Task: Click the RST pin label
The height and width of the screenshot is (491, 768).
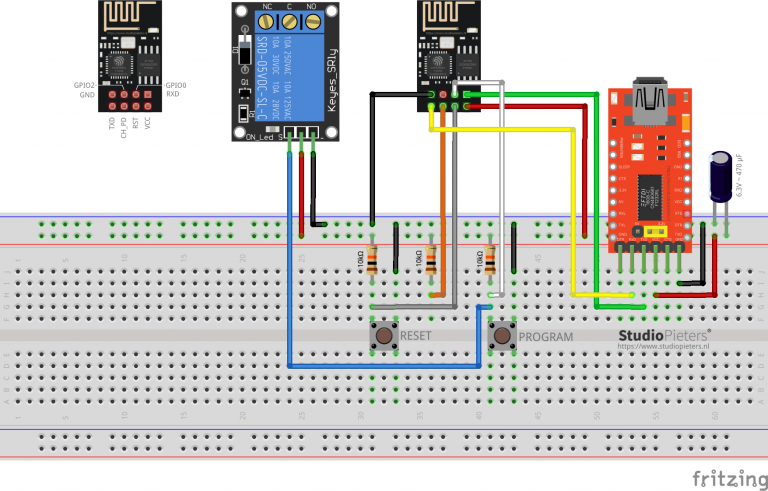Action: (135, 123)
